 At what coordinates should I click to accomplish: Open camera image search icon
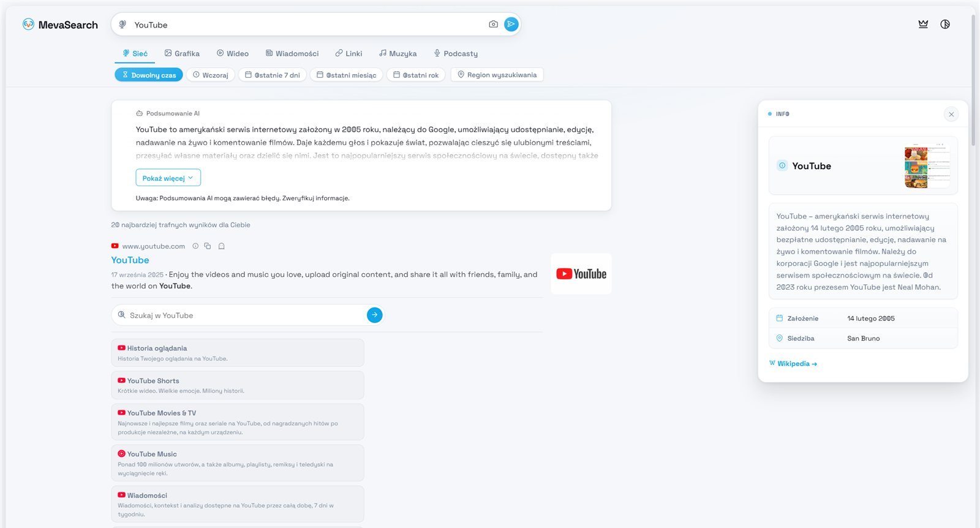[x=493, y=25]
